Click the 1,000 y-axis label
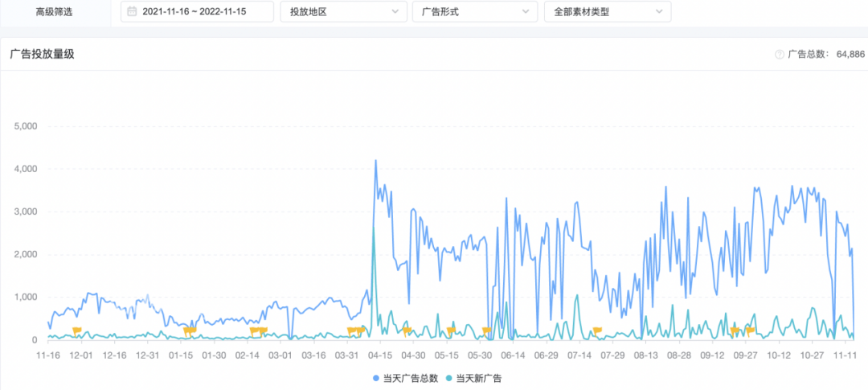 [24, 297]
